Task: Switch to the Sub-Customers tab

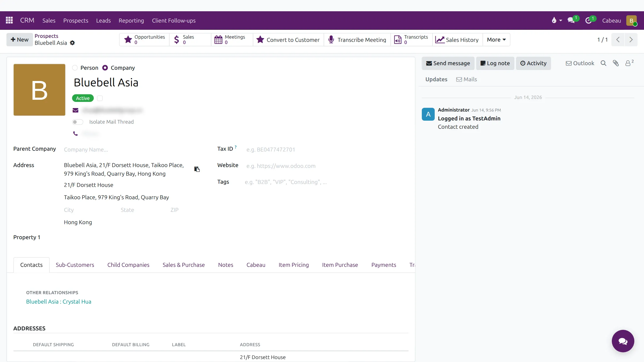Action: pyautogui.click(x=75, y=265)
